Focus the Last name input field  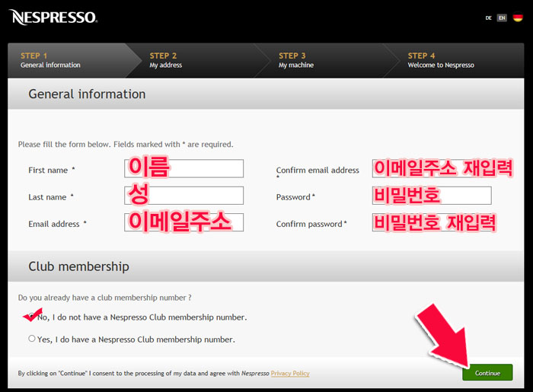[x=184, y=196]
